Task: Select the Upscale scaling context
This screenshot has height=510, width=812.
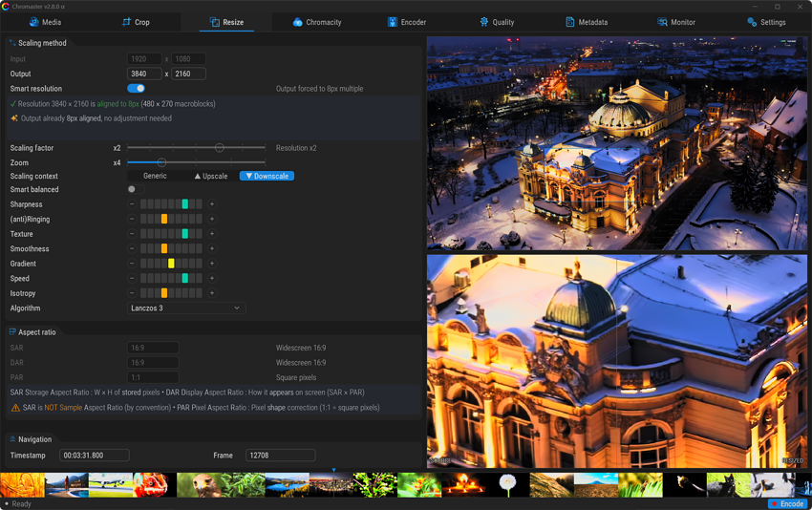Action: (211, 176)
